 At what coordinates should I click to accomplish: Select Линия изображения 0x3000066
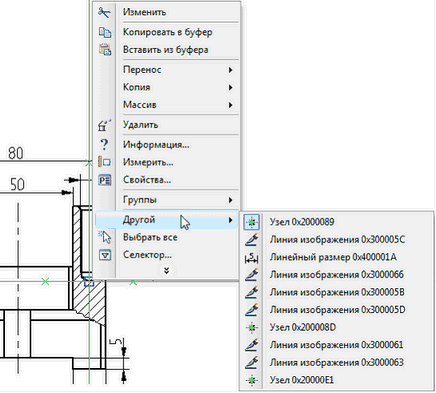point(337,275)
